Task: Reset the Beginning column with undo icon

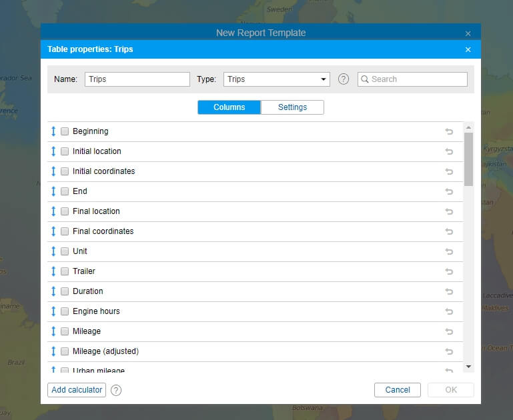Action: point(449,131)
